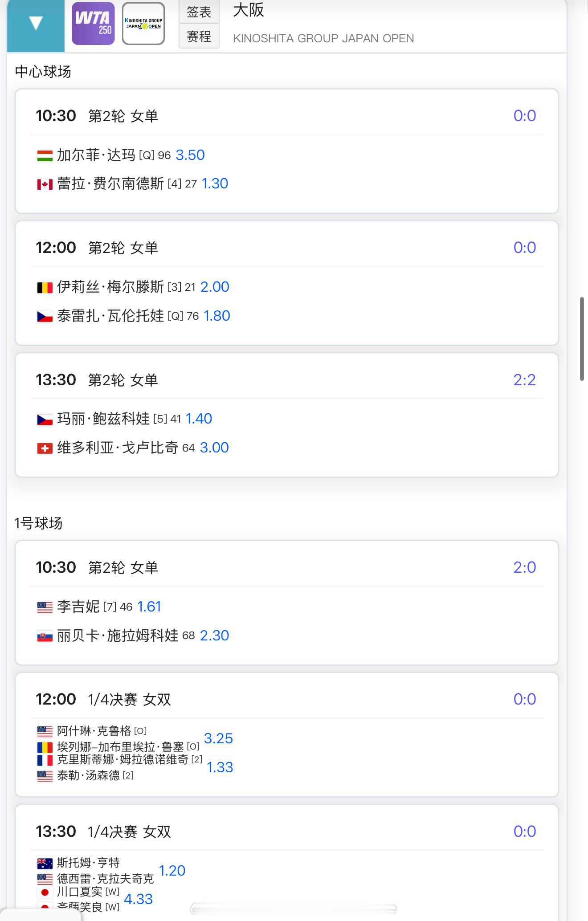The height and width of the screenshot is (921, 588).
Task: Collapse the tournament dropdown arrow
Action: click(x=36, y=23)
